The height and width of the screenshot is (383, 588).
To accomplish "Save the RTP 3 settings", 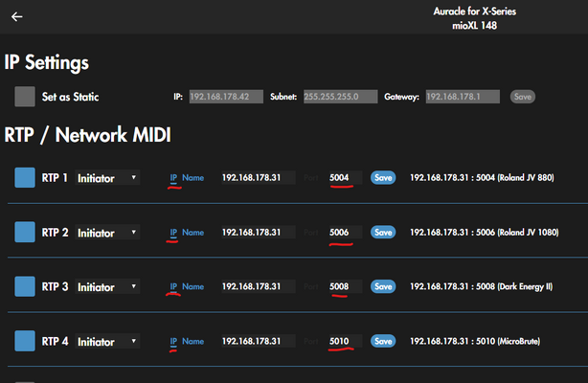I will coord(383,286).
